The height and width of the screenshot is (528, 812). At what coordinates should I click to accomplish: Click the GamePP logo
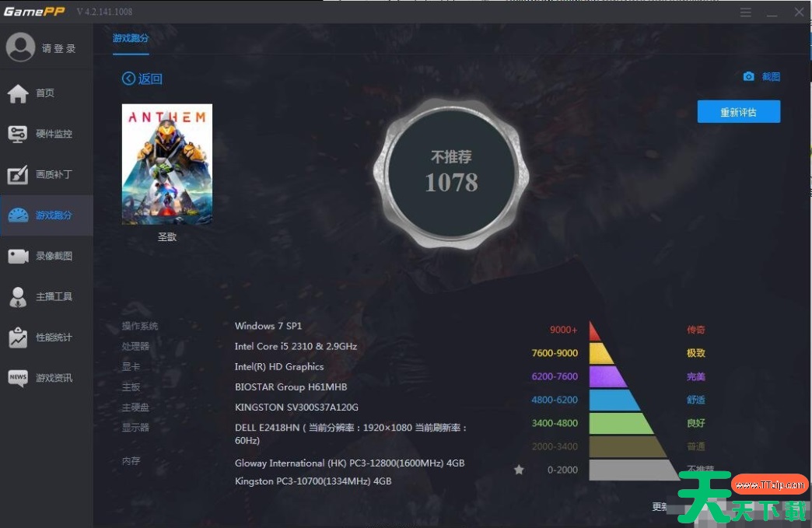pos(34,12)
